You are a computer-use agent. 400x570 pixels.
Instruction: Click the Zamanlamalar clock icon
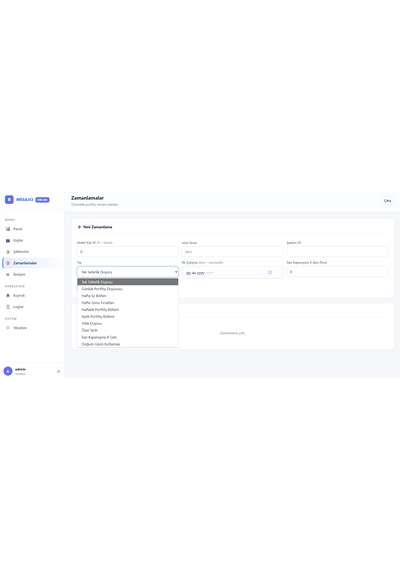pos(8,263)
